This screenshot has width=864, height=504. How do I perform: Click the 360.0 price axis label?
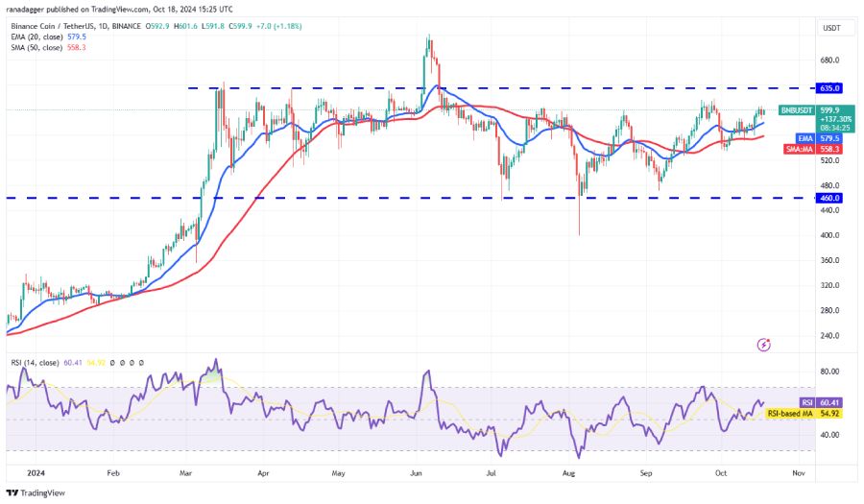[829, 260]
